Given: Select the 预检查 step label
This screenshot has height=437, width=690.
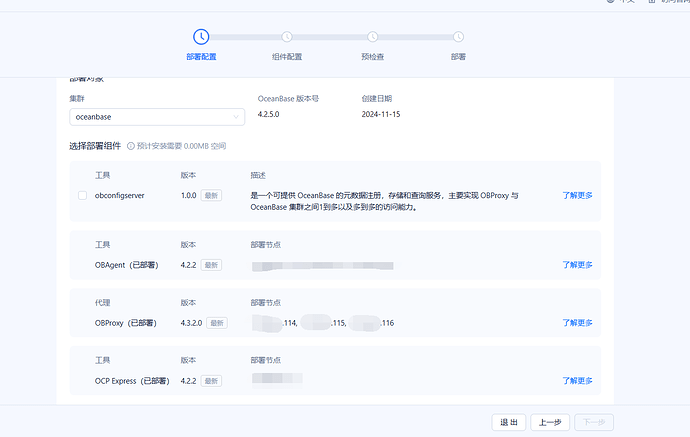Looking at the screenshot, I should 373,57.
